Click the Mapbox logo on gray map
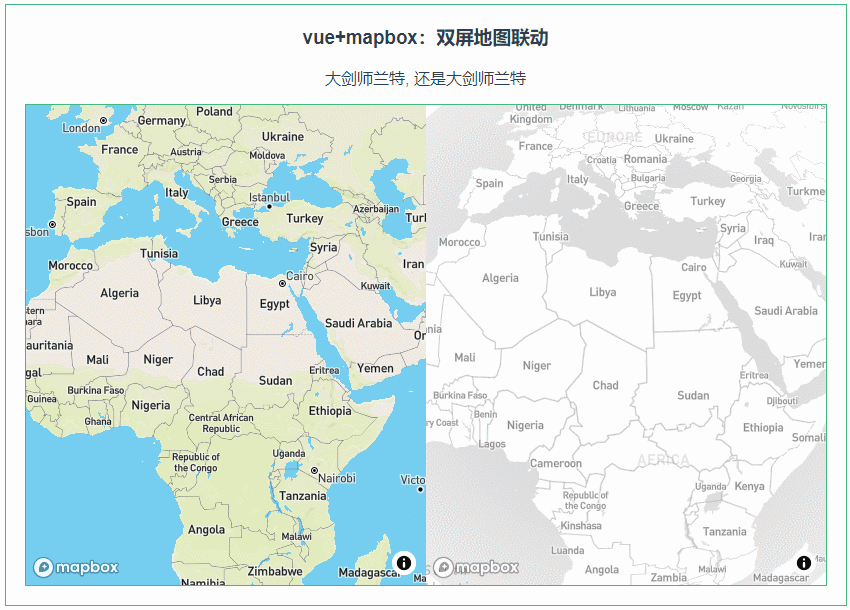The height and width of the screenshot is (610, 850). [x=476, y=567]
